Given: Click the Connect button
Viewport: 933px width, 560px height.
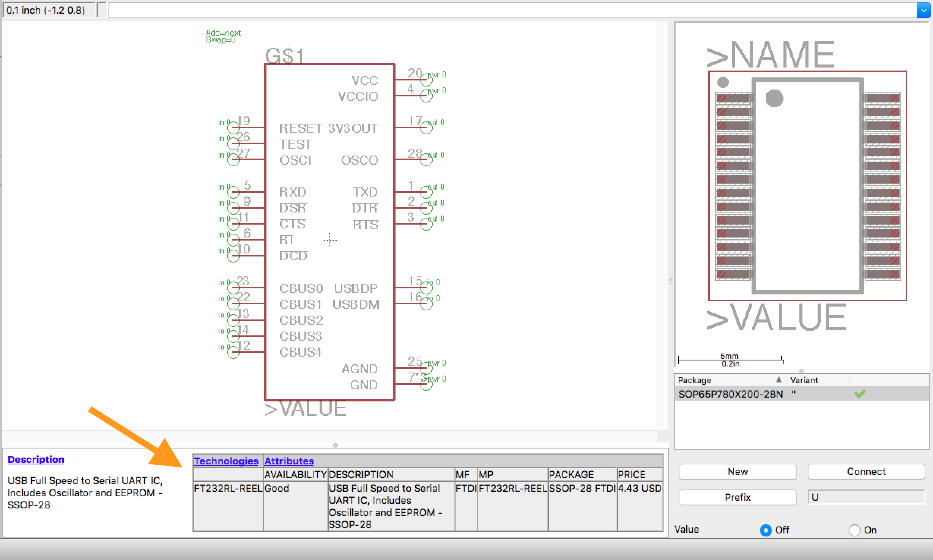Looking at the screenshot, I should (x=866, y=472).
